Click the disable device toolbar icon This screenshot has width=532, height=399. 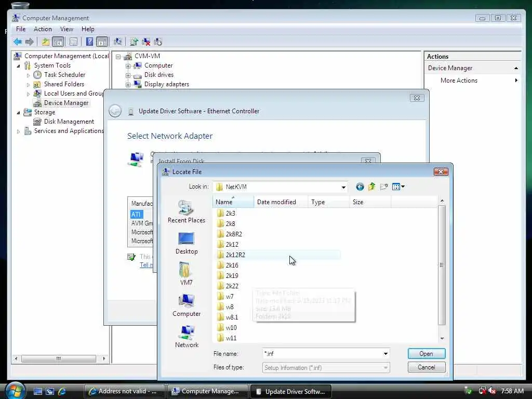coord(158,42)
